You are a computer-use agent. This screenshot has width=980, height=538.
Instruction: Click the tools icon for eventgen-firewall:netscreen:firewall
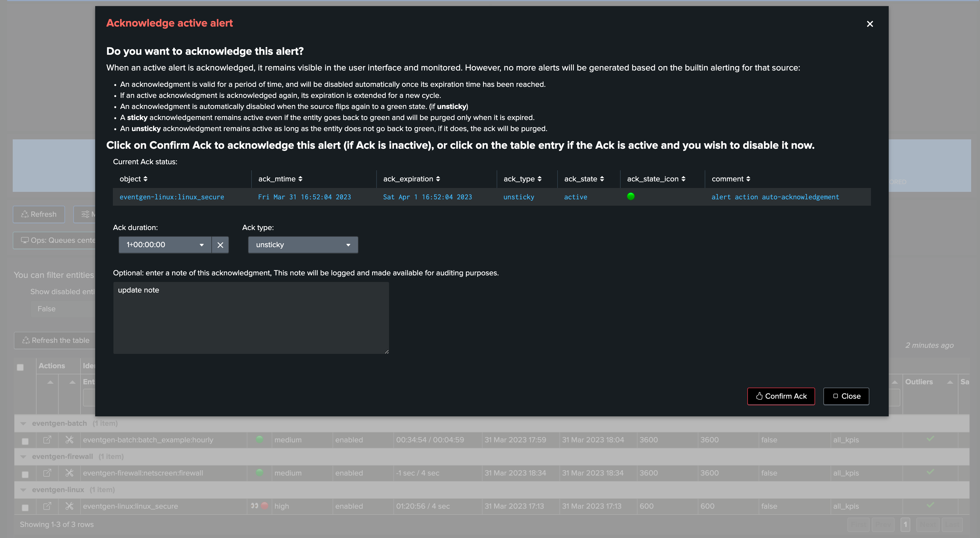click(69, 473)
